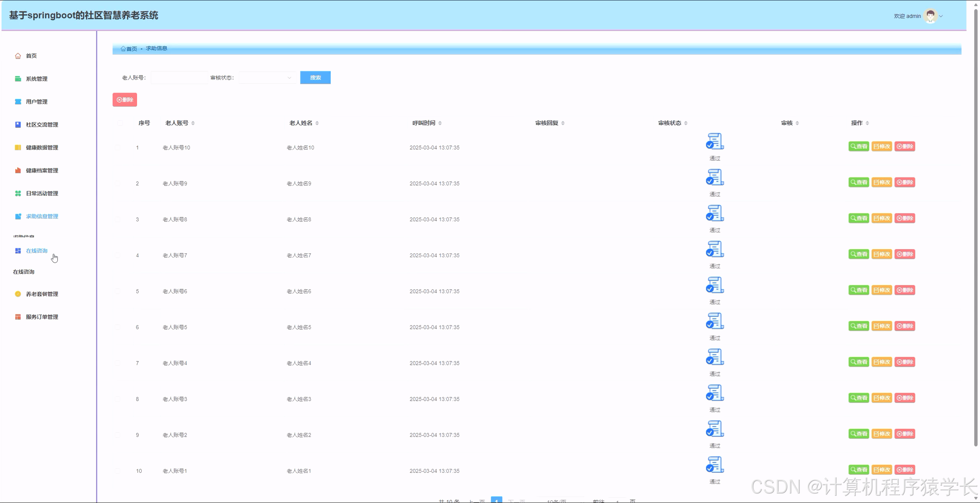The width and height of the screenshot is (980, 503).
Task: Click the 日常活动管理 green clover icon
Action: (18, 194)
